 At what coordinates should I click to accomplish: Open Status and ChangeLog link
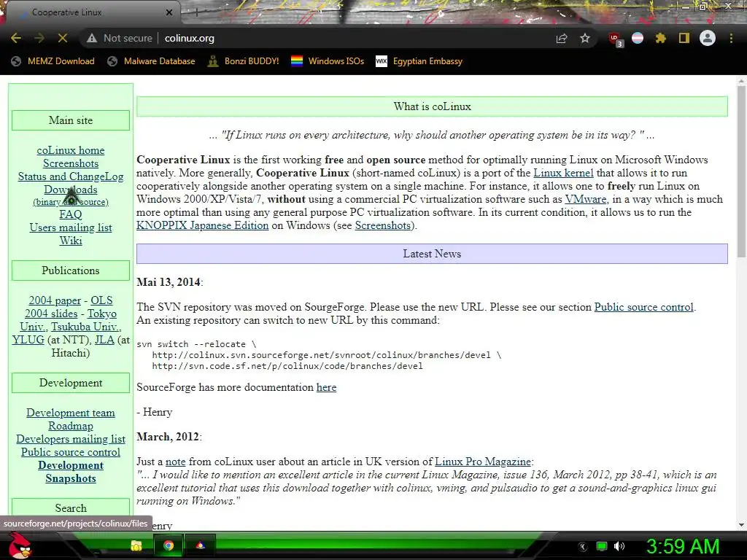[x=71, y=176]
